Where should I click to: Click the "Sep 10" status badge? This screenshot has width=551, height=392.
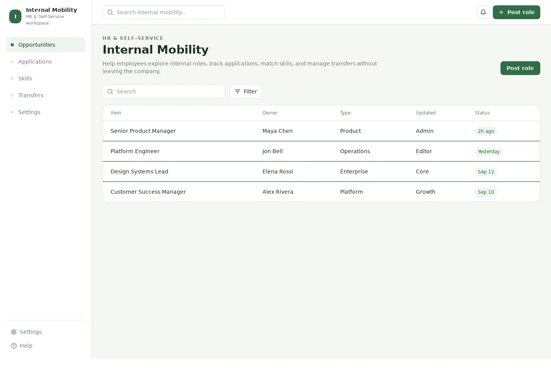point(486,192)
